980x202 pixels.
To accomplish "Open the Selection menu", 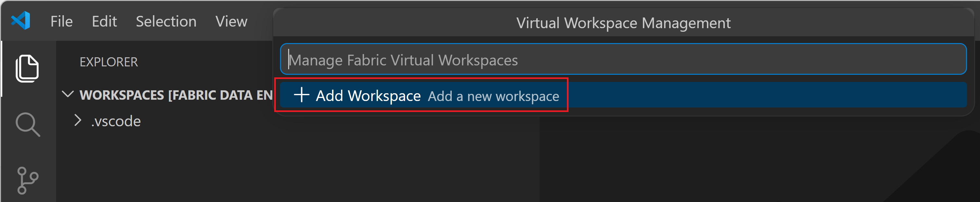I will coord(166,21).
